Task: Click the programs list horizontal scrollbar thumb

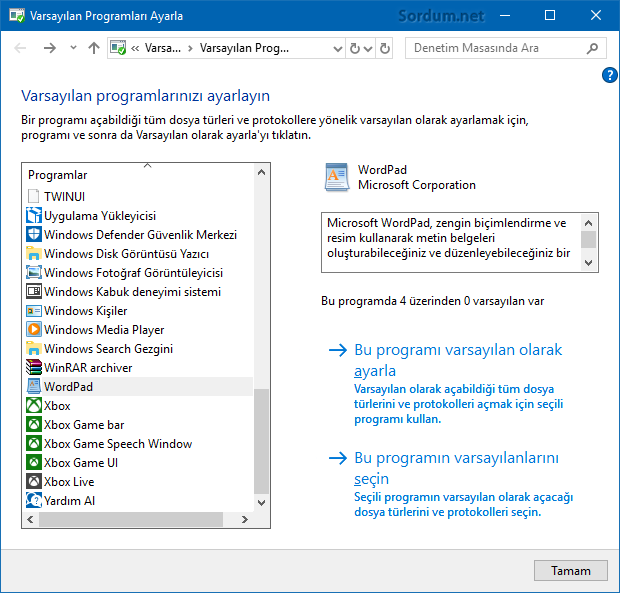Action: click(x=131, y=519)
